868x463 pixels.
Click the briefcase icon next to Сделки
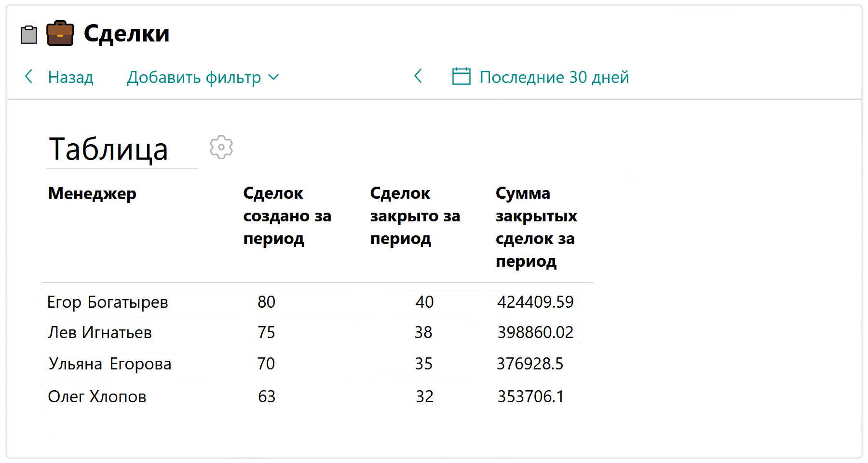click(60, 34)
